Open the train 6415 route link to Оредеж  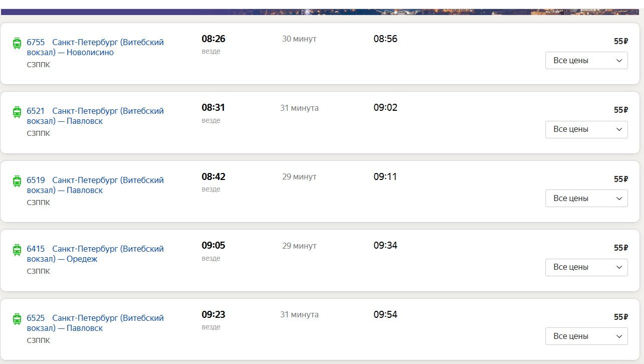(95, 254)
